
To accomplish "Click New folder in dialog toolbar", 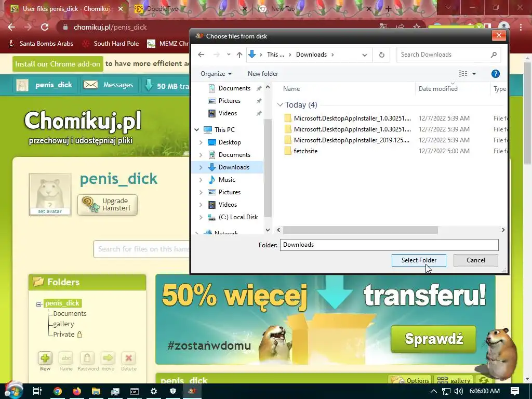I will 262,74.
